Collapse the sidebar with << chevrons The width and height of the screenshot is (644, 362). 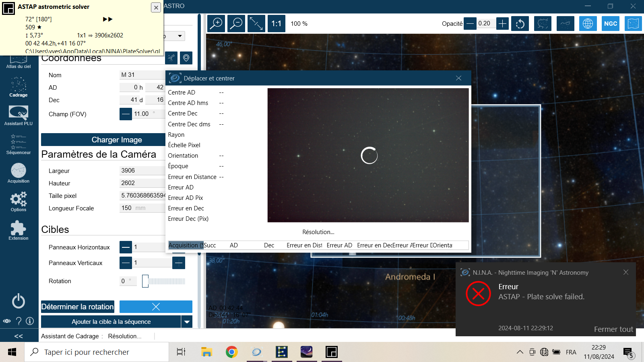[19, 336]
